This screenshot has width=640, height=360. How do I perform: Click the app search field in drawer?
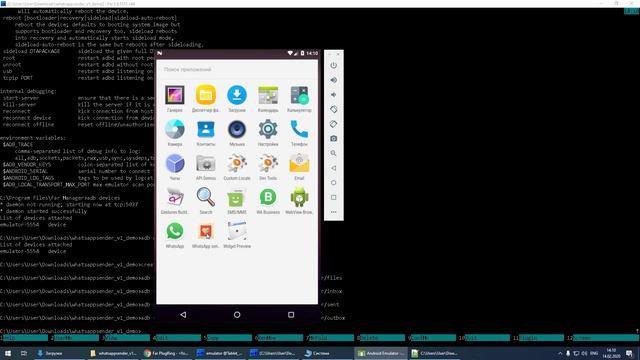tap(237, 69)
